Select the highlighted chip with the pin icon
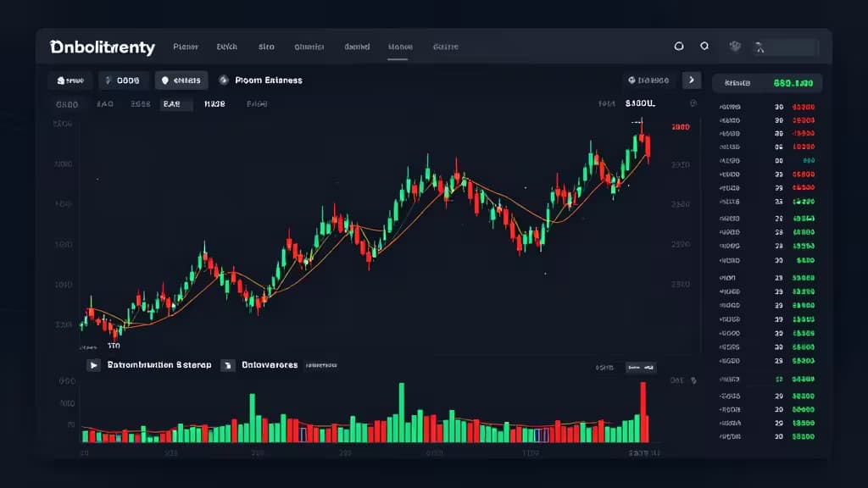Screen dimensions: 868x488 coord(181,80)
